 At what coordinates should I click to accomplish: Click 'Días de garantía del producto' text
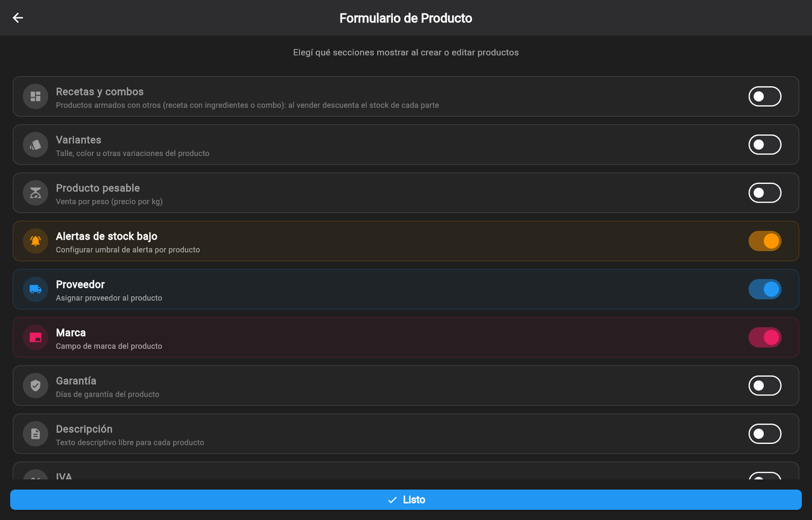(x=108, y=394)
